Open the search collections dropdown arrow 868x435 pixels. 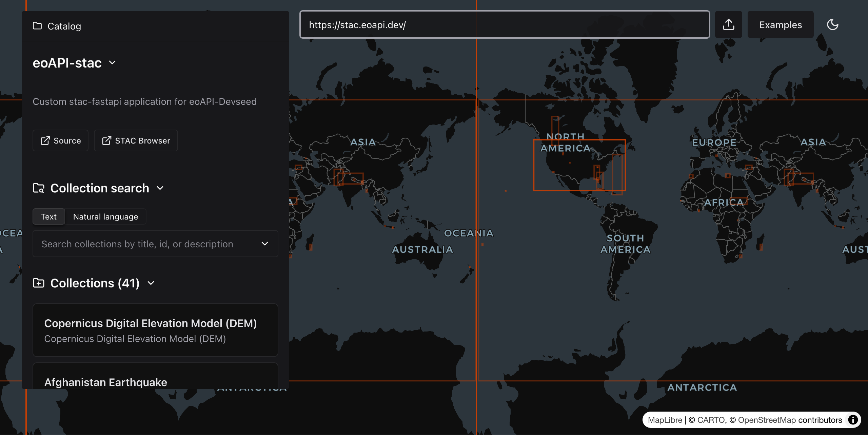(265, 244)
